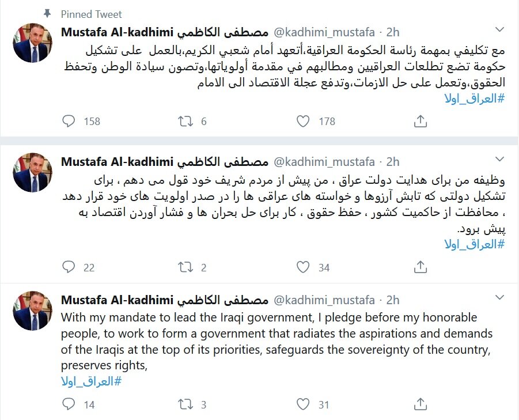Open the share icon on the pinned tweet
This screenshot has height=420, width=519.
click(x=420, y=120)
